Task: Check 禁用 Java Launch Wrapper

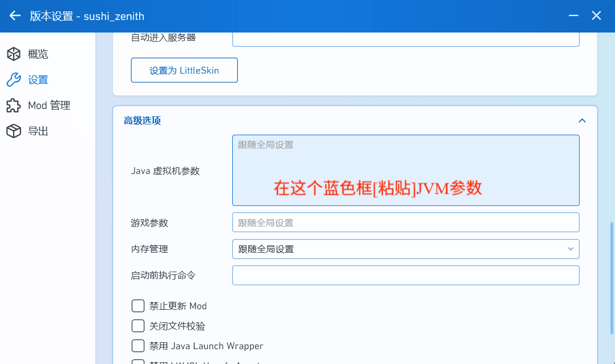Action: pyautogui.click(x=138, y=346)
